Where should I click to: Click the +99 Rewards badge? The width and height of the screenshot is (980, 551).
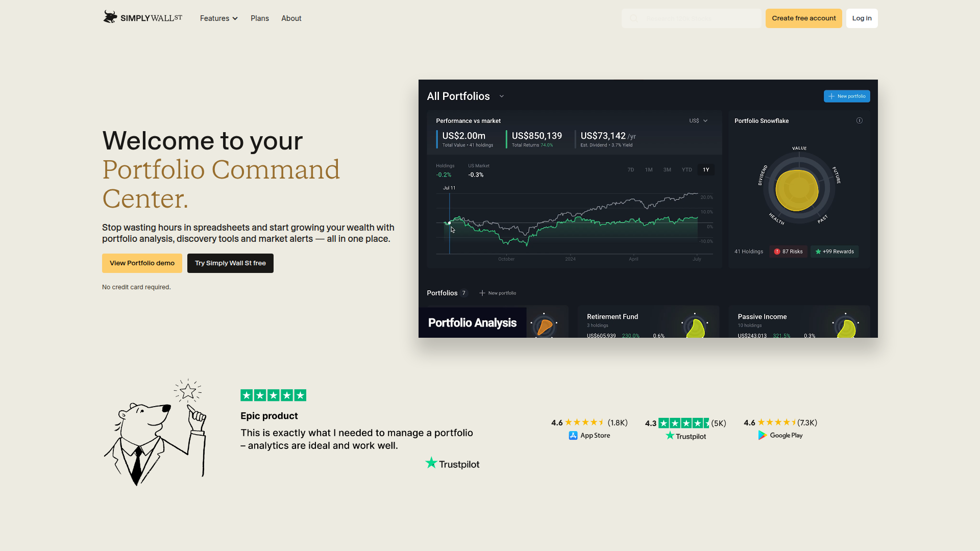(x=835, y=252)
